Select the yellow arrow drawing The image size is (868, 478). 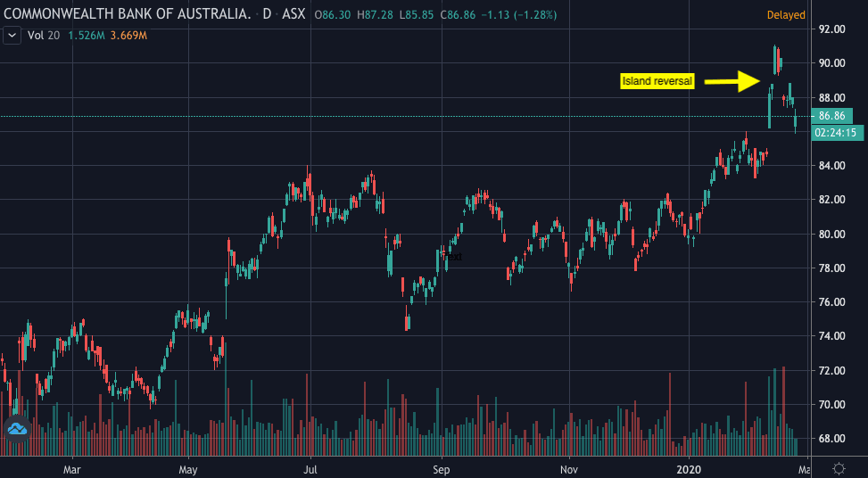point(735,82)
